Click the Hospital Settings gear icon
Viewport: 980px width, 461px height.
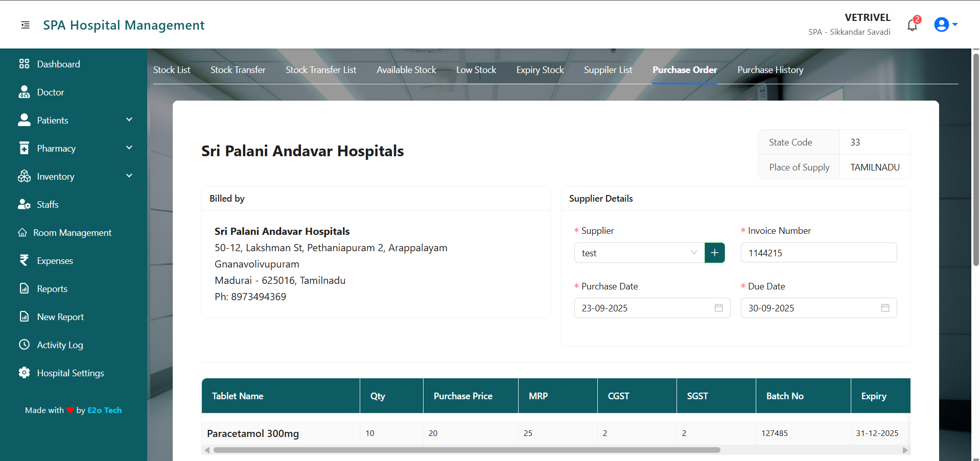(x=24, y=373)
